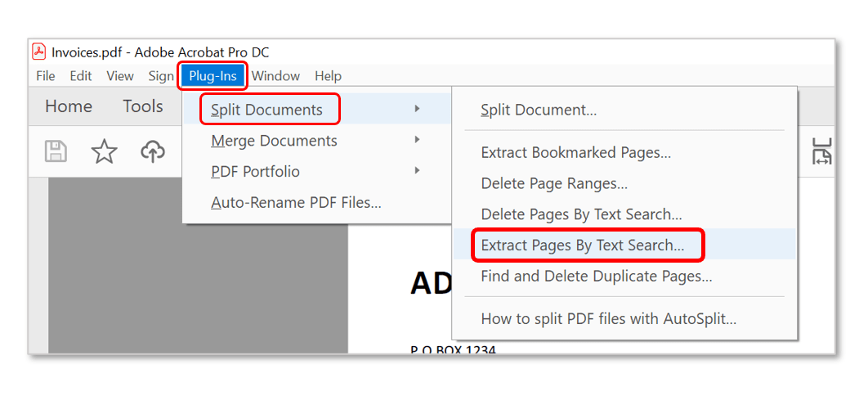Viewport: 868px width, 396px height.
Task: Click the Acrobat PDF icon in title bar
Action: pyautogui.click(x=38, y=52)
